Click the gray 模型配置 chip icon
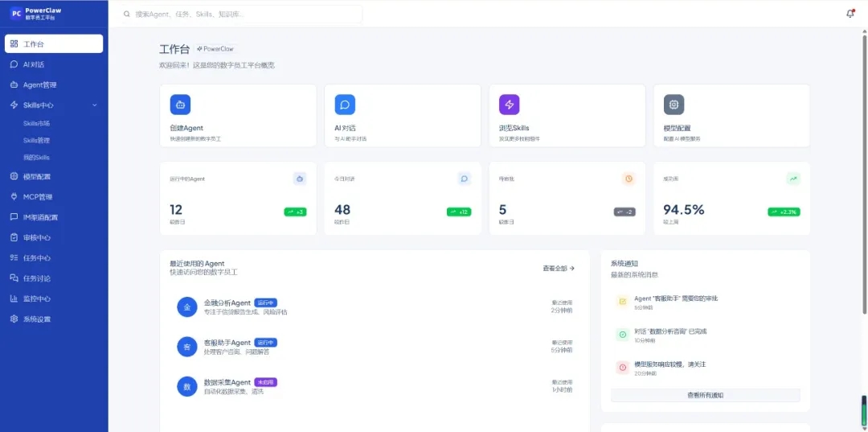The image size is (868, 432). click(674, 105)
